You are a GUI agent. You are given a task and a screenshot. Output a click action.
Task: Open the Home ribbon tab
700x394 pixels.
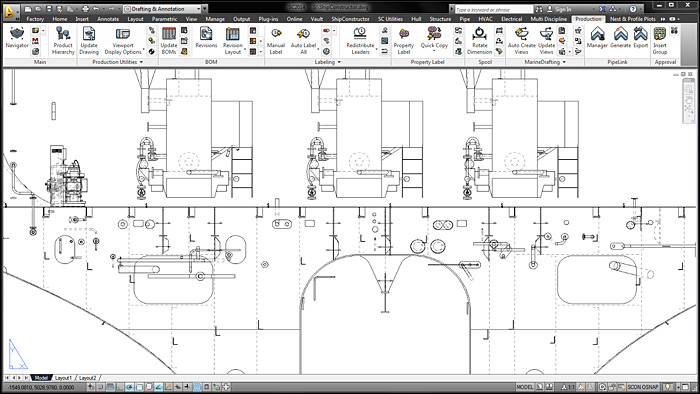tap(59, 19)
